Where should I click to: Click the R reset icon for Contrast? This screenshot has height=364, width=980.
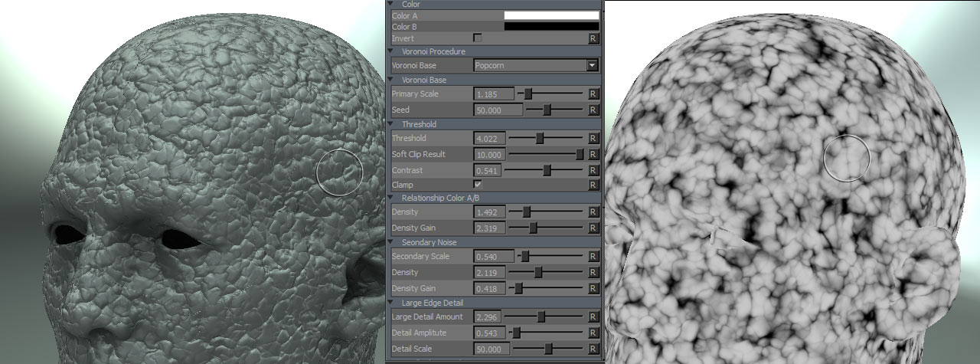point(593,170)
